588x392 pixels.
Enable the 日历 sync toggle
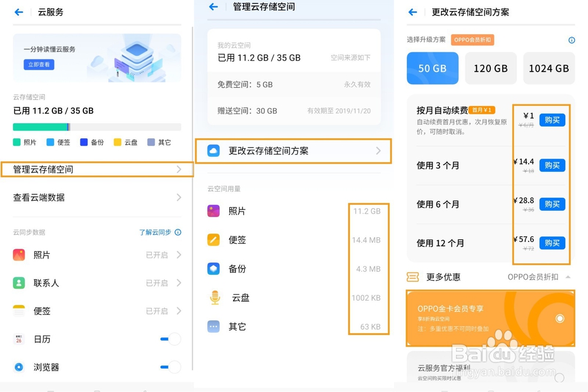169,340
